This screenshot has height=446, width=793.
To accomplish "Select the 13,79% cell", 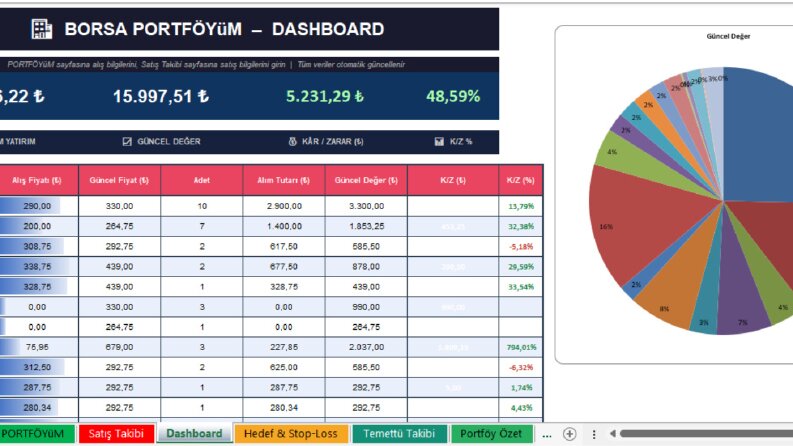I will point(521,206).
